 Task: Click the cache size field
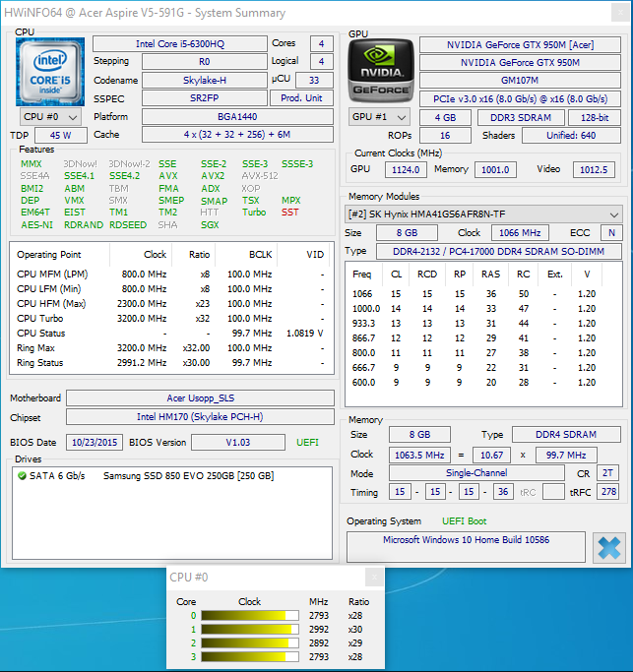pyautogui.click(x=237, y=135)
